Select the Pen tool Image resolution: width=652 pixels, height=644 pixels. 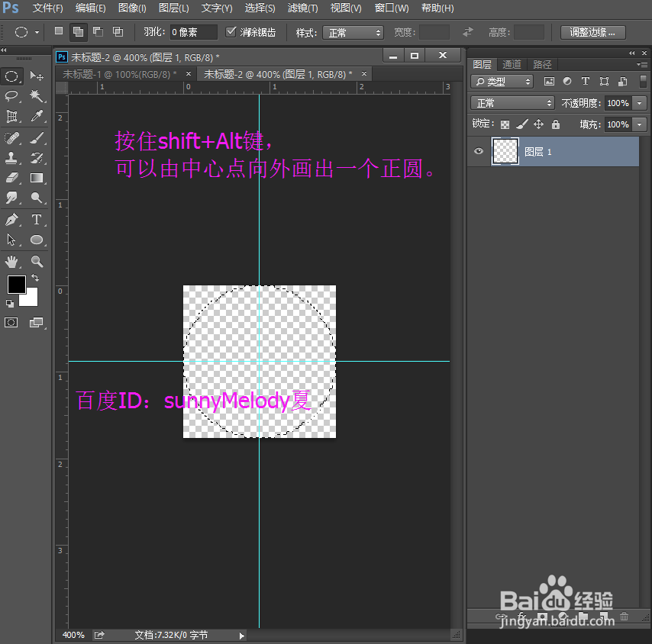(x=11, y=220)
